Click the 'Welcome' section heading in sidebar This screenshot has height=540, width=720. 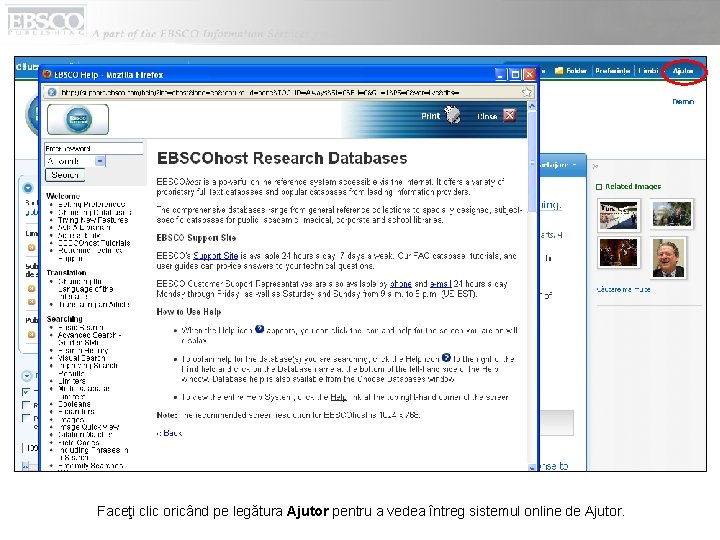click(x=63, y=196)
